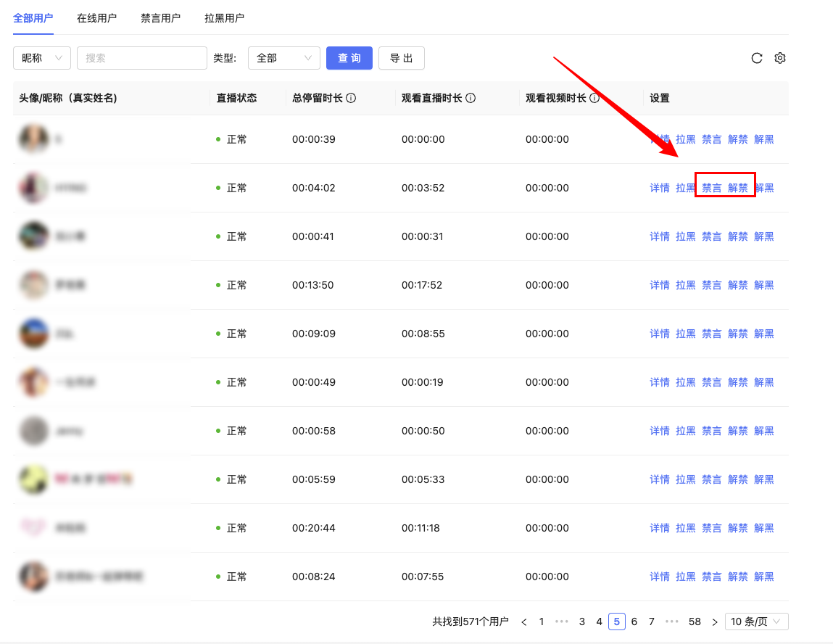Open the 昵称 search field dropdown
The height and width of the screenshot is (644, 833).
[42, 58]
